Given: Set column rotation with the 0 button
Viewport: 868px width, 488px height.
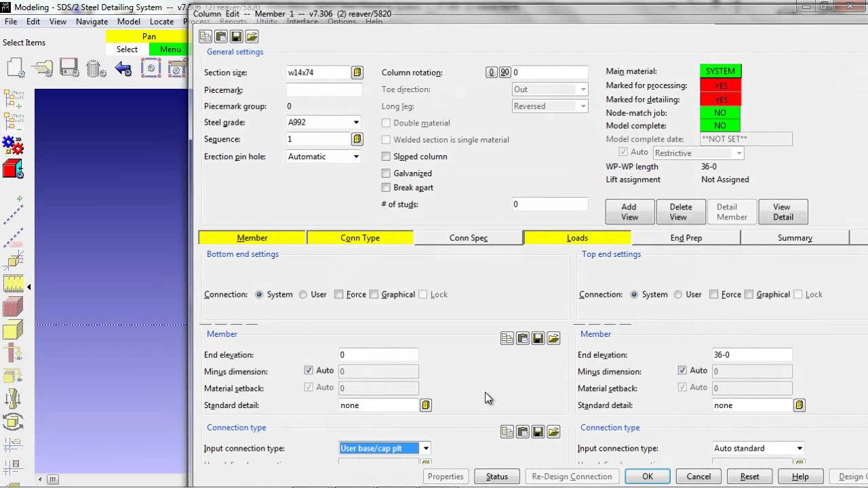Looking at the screenshot, I should click(492, 73).
